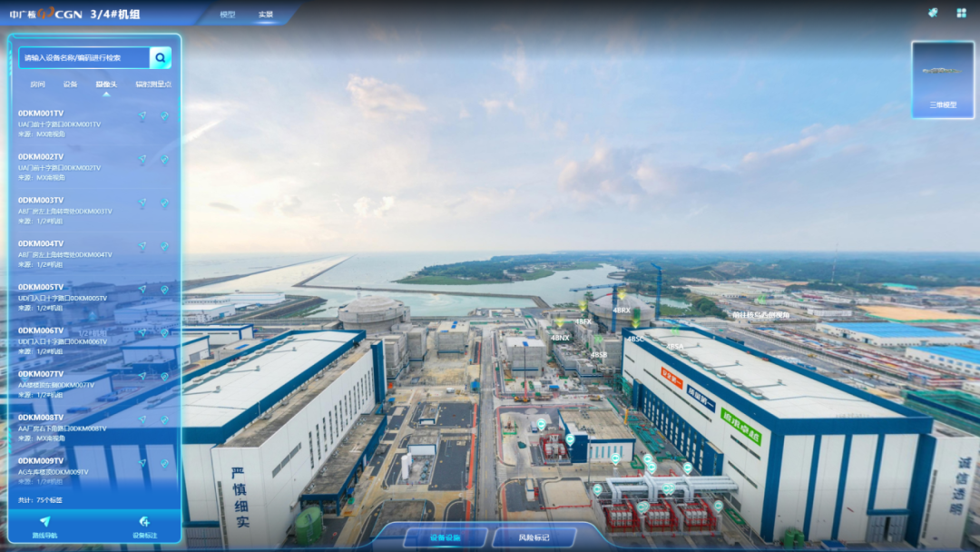980x552 pixels.
Task: Switch to the 房间 tab
Action: tap(37, 84)
